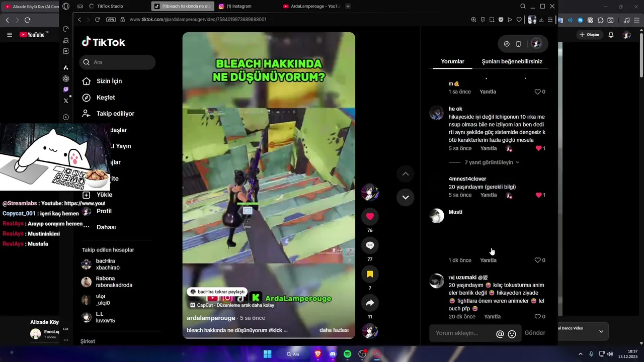Viewport: 644px width, 362px height.
Task: Open browser downloads icon in toolbar
Action: click(x=541, y=20)
